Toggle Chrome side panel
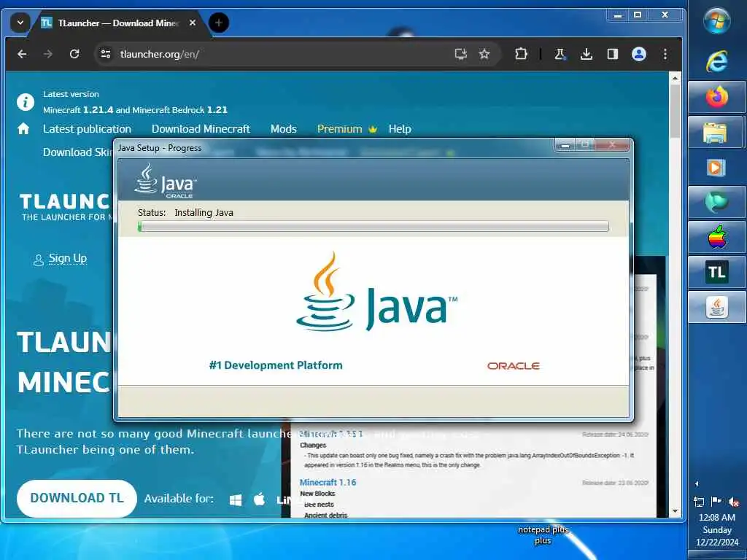The height and width of the screenshot is (560, 747). [613, 54]
